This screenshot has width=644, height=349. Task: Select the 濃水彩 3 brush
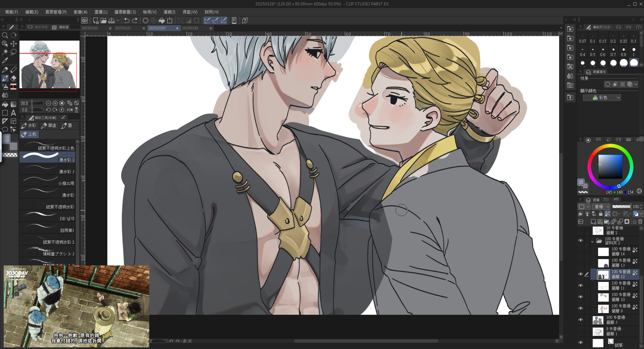pyautogui.click(x=47, y=169)
